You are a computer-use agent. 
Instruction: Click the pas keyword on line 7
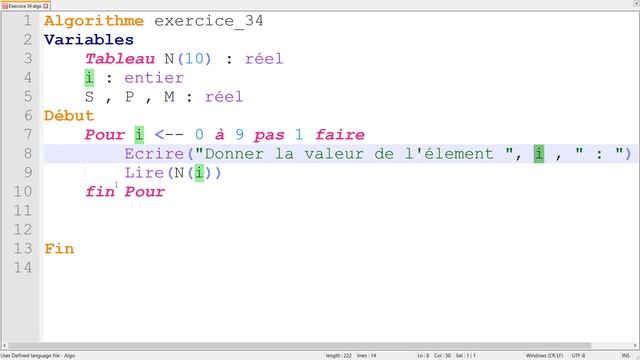[x=269, y=135]
